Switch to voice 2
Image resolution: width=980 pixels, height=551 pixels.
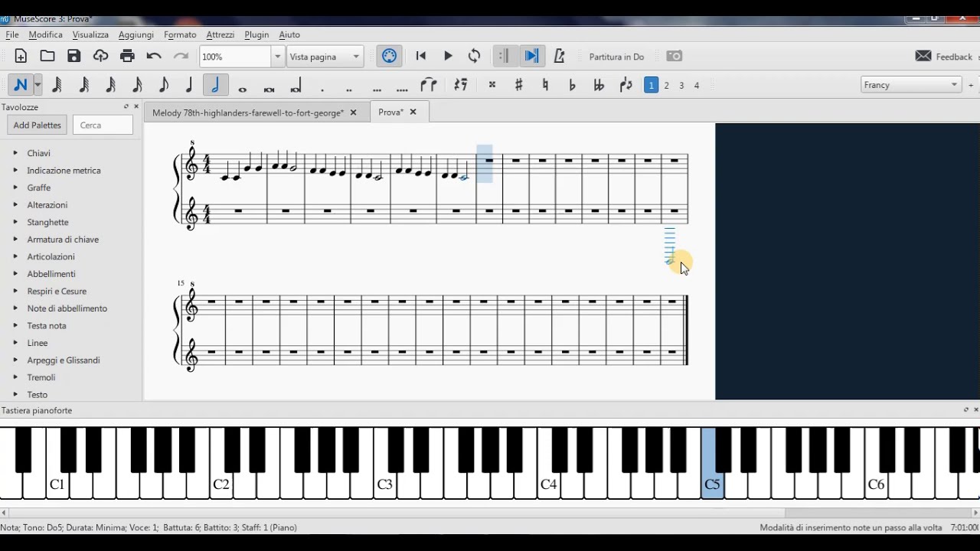tap(667, 85)
